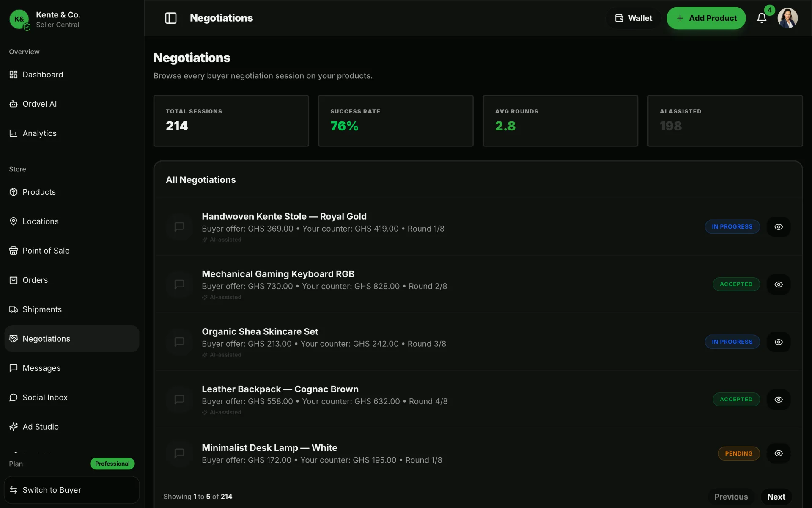Launch Ad Studio

(x=72, y=427)
